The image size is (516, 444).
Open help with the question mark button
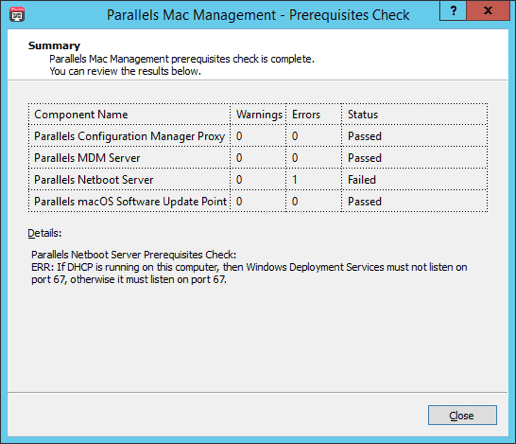[453, 11]
